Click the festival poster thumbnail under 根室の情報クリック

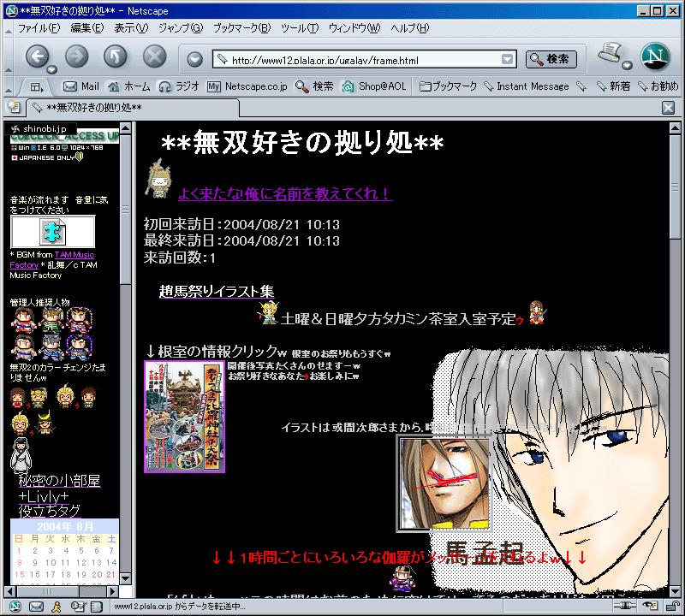184,417
